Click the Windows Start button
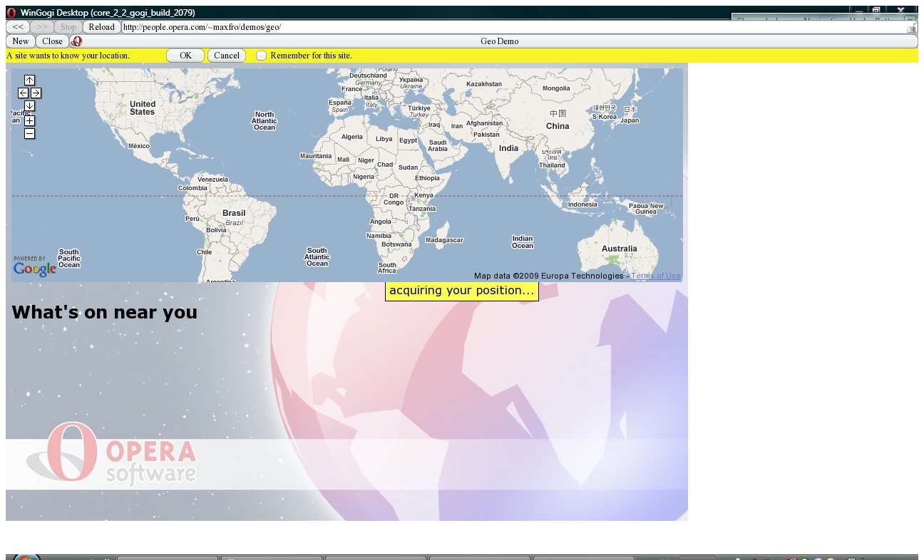 (26, 556)
